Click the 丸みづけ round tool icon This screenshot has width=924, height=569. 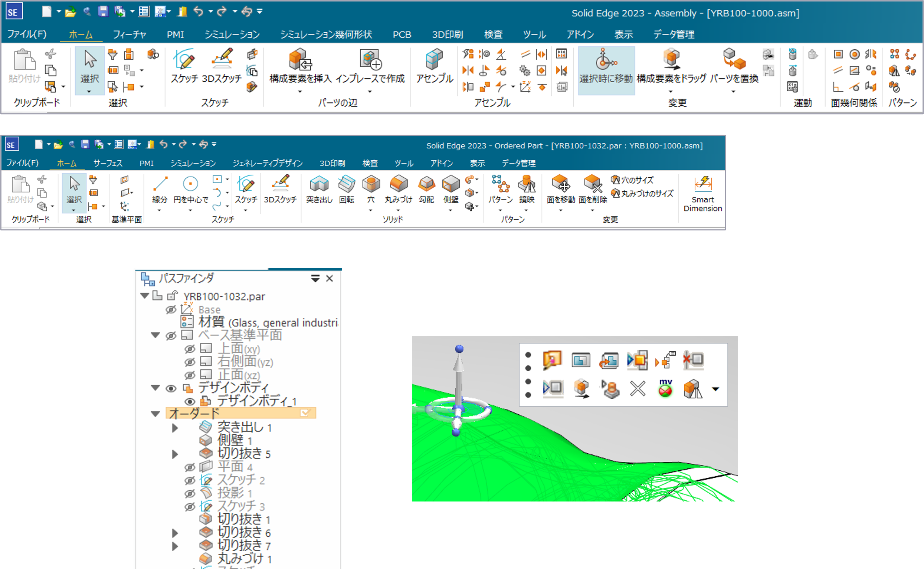point(398,184)
